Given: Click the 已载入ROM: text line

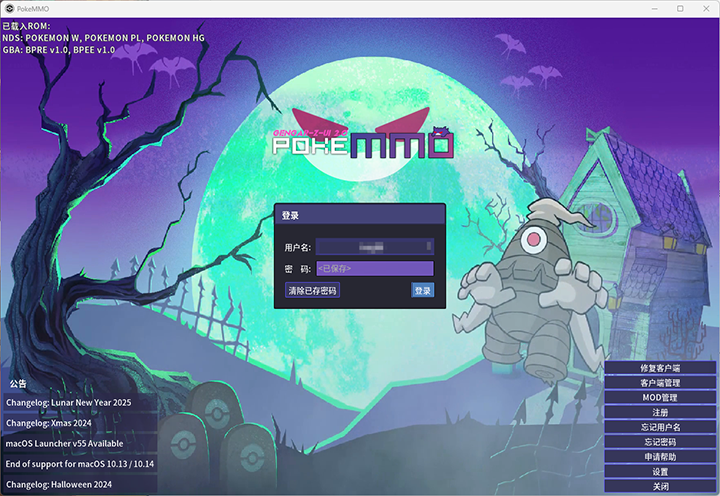Looking at the screenshot, I should 26,26.
